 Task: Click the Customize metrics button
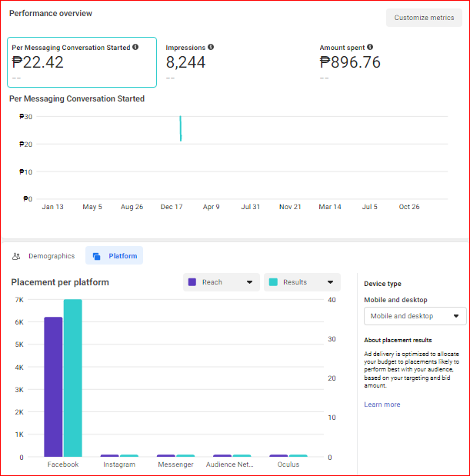point(424,18)
